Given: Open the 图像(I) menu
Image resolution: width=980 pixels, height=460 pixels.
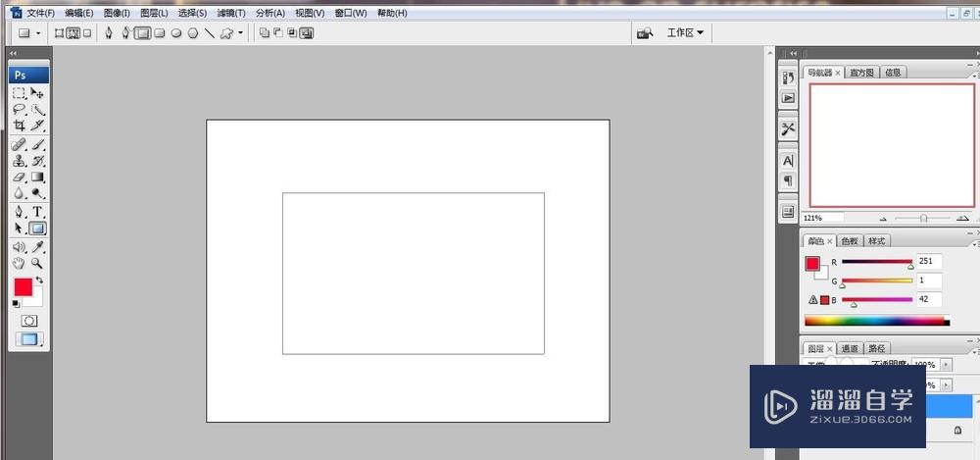Looking at the screenshot, I should (x=117, y=13).
